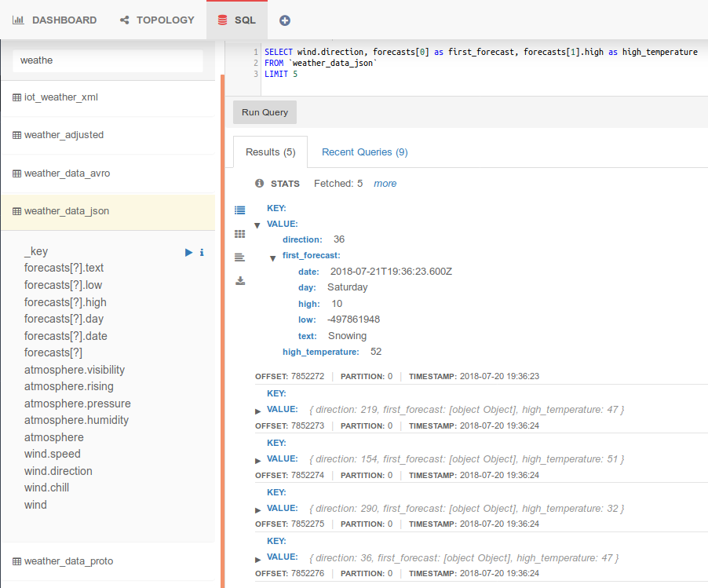Click the Run Query button
The height and width of the screenshot is (588, 708).
click(x=265, y=112)
